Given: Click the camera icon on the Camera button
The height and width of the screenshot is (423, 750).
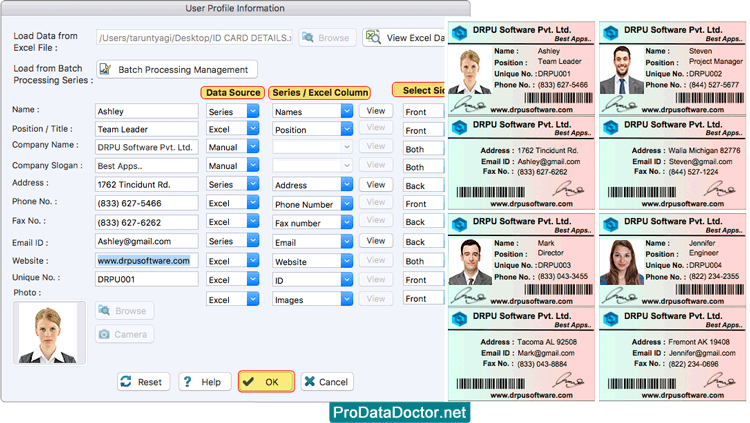Looking at the screenshot, I should (x=104, y=334).
